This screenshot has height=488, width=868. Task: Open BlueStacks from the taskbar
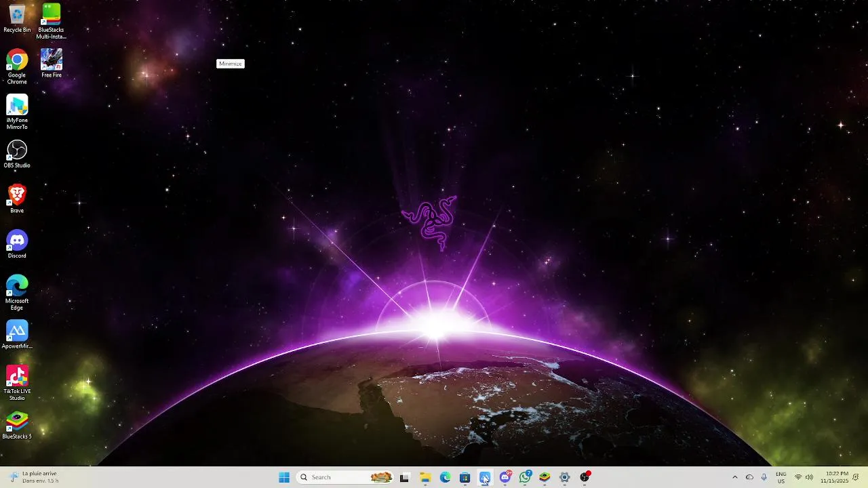[x=545, y=477]
